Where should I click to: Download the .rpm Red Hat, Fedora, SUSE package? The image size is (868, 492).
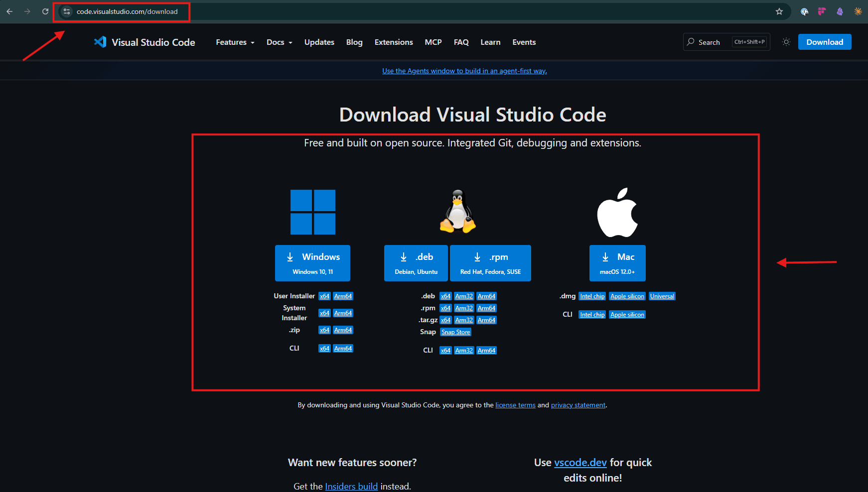[490, 263]
